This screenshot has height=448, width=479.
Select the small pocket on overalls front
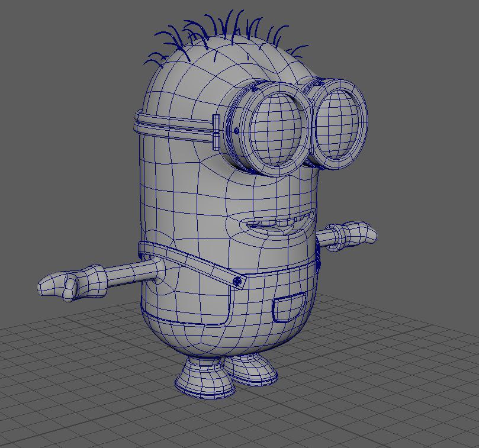[289, 307]
